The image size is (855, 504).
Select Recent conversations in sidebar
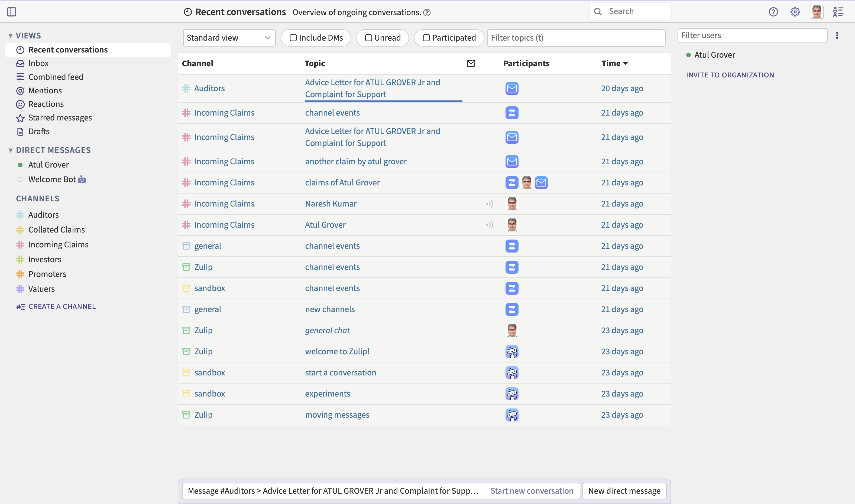[x=88, y=50]
